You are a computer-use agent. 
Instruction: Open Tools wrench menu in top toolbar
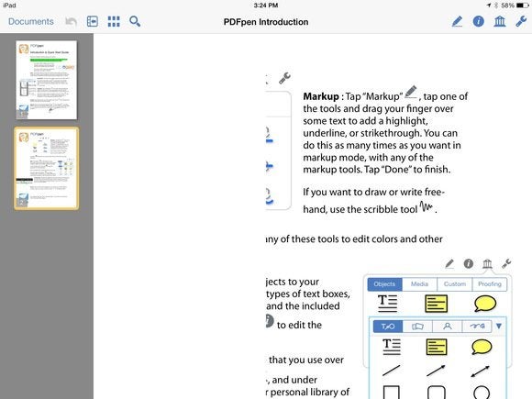coord(521,21)
